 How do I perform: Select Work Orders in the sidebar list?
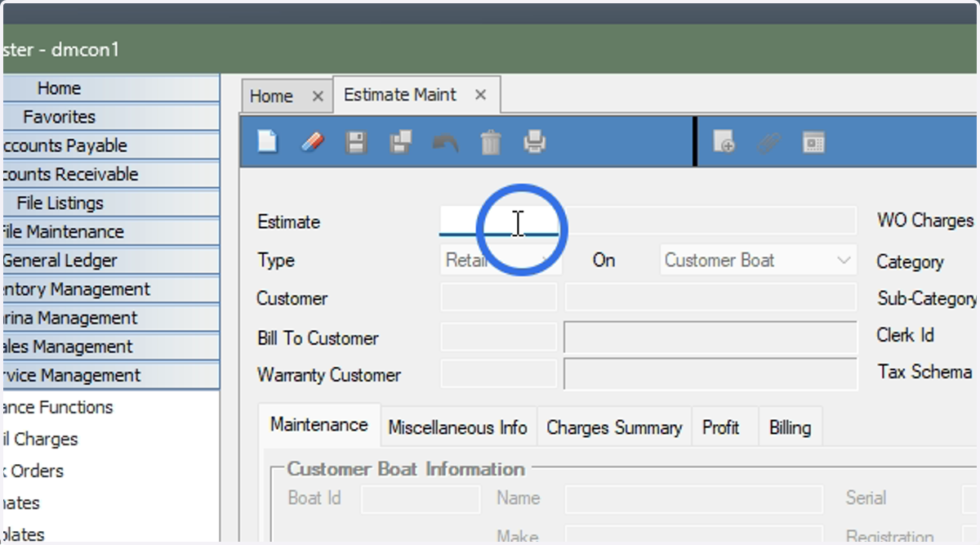(x=33, y=471)
